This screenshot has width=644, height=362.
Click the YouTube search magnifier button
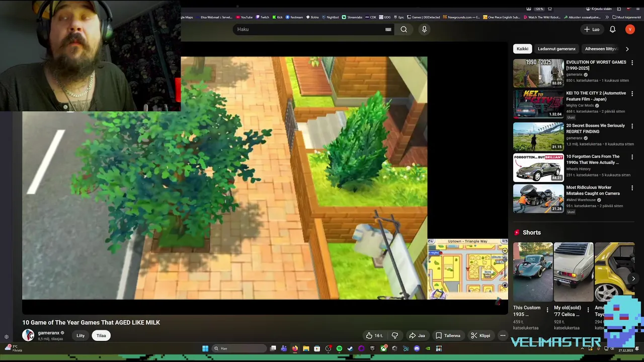tap(404, 29)
